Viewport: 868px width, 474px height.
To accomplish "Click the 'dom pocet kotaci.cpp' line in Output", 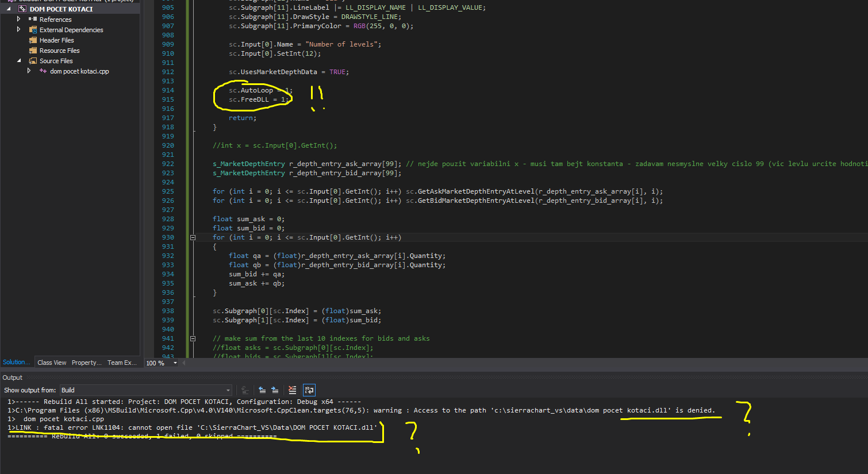I will (56, 419).
